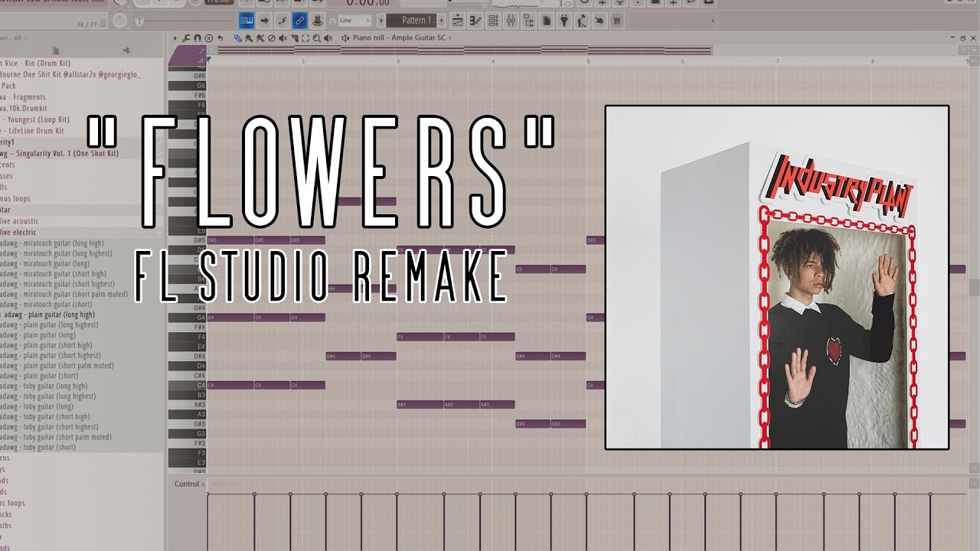Viewport: 980px width, 551px height.
Task: Select 'toby guitar (long highest)' sample
Action: point(47,396)
